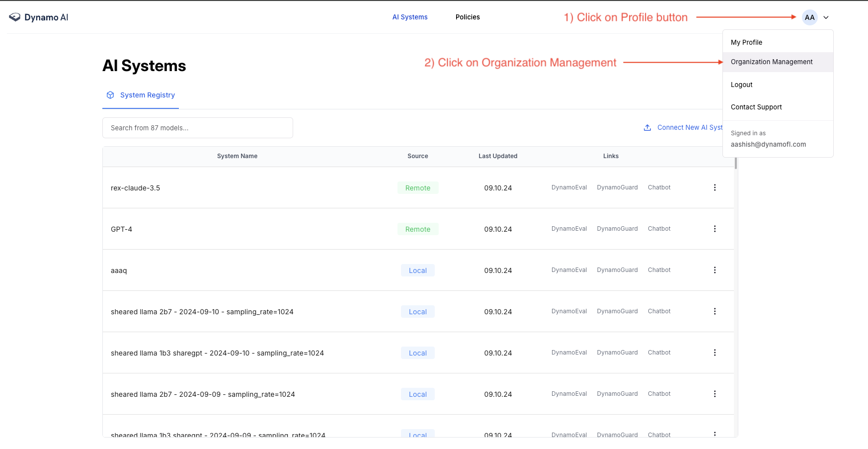Image resolution: width=868 pixels, height=449 pixels.
Task: Click Contact Support in menu
Action: (x=756, y=107)
